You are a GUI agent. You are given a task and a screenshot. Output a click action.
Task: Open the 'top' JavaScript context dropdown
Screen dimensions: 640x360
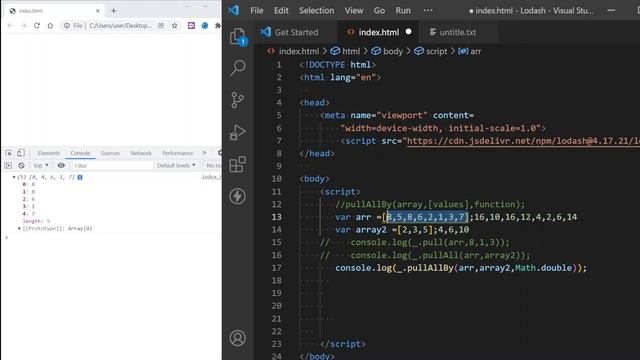pyautogui.click(x=40, y=165)
